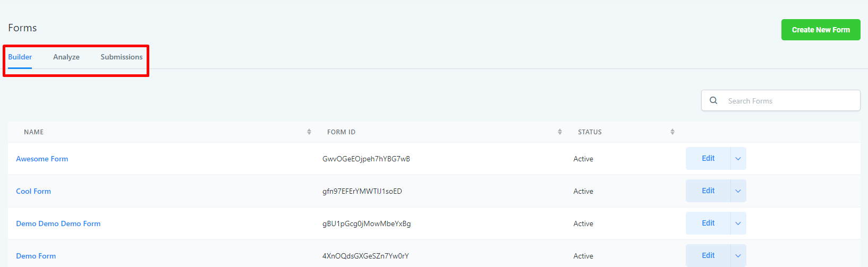
Task: Select form ID gBU1pGcg0jMowMbeYxBg
Action: (x=367, y=223)
